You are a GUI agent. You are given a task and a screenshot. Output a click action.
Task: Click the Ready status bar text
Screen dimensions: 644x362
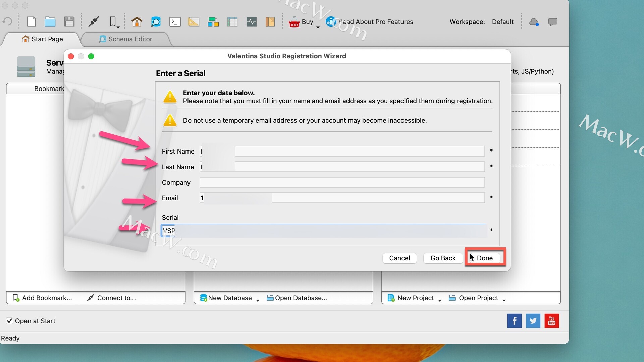(x=10, y=338)
